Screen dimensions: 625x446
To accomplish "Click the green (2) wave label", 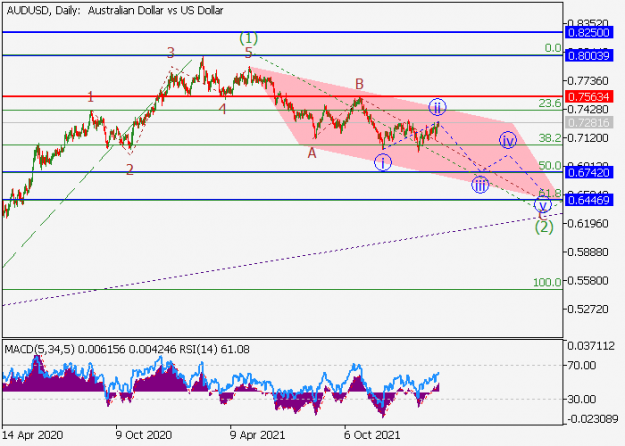I will 544,227.
